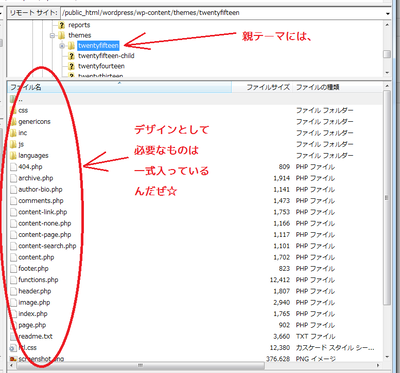Viewport: 400px width, 373px height.
Task: Select twentyfifteen folder in tree
Action: point(98,46)
